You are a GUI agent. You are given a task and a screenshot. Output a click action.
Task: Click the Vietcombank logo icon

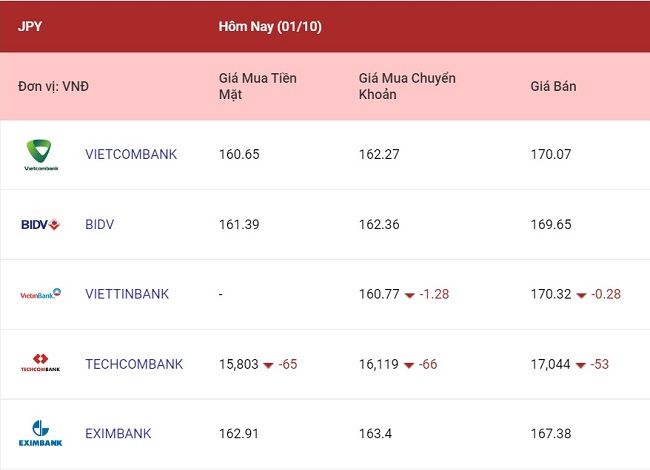(41, 155)
